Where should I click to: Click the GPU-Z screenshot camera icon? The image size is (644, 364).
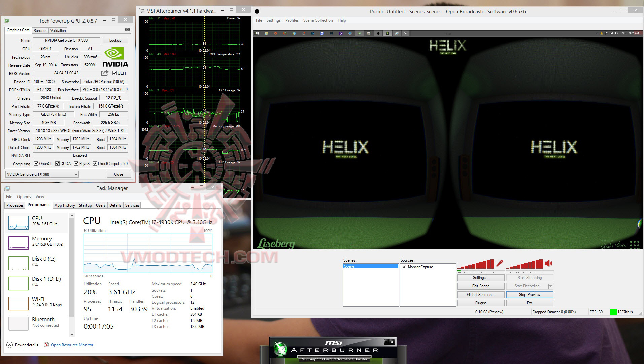(127, 29)
